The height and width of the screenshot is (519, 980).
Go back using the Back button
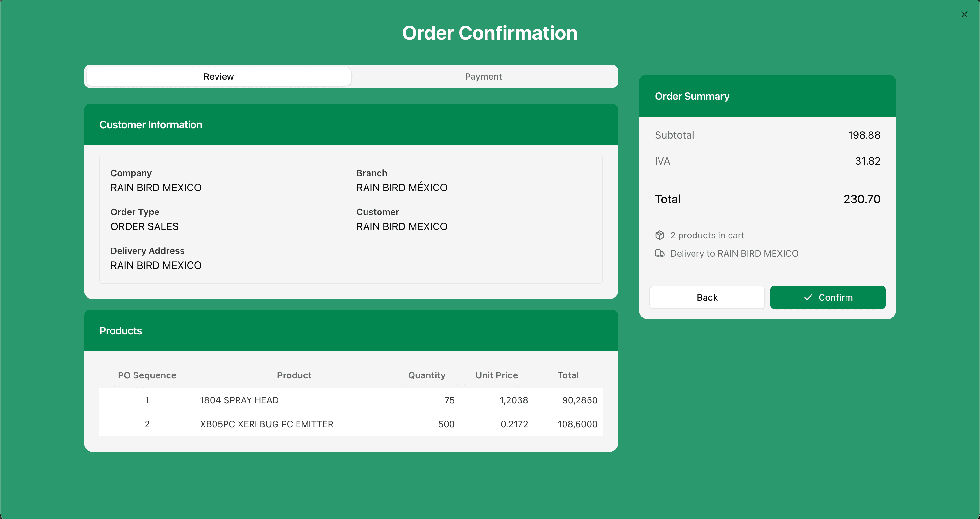point(707,297)
